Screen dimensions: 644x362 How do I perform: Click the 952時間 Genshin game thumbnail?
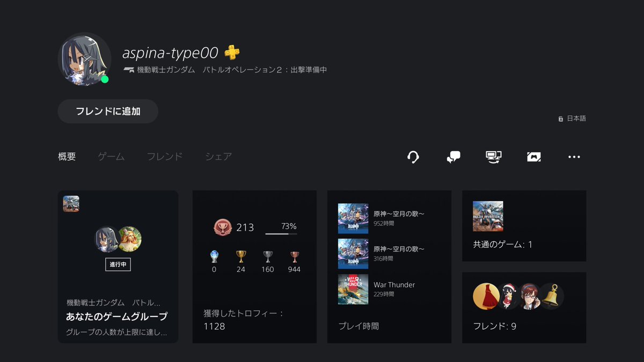[x=353, y=218]
